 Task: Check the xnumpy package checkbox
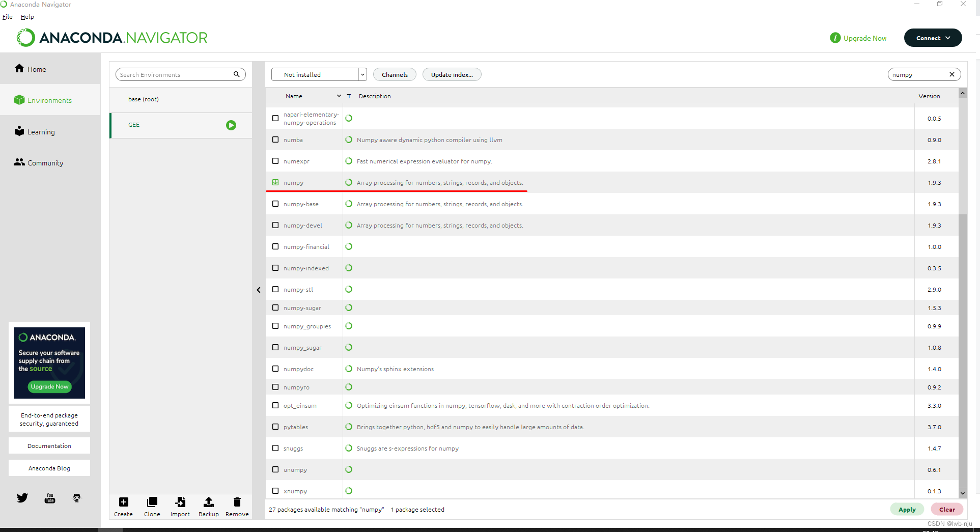(x=275, y=491)
